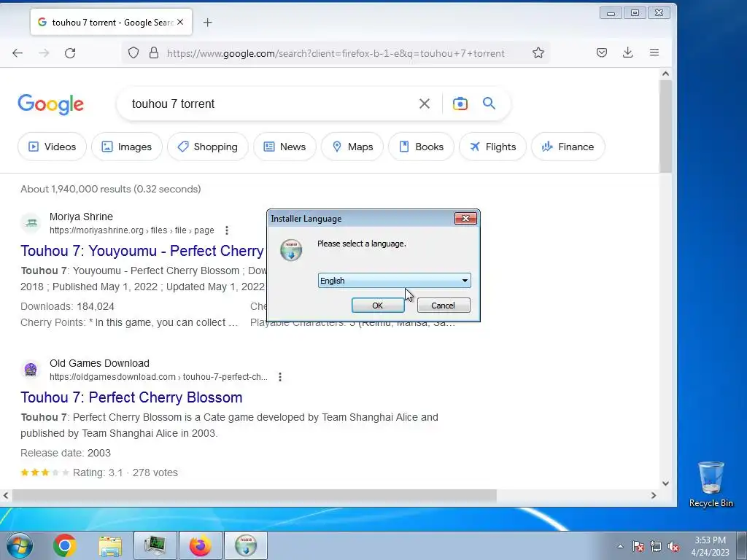Open Touhou 7: Perfect Cherry Blossom link
This screenshot has height=560, width=747.
tap(131, 397)
